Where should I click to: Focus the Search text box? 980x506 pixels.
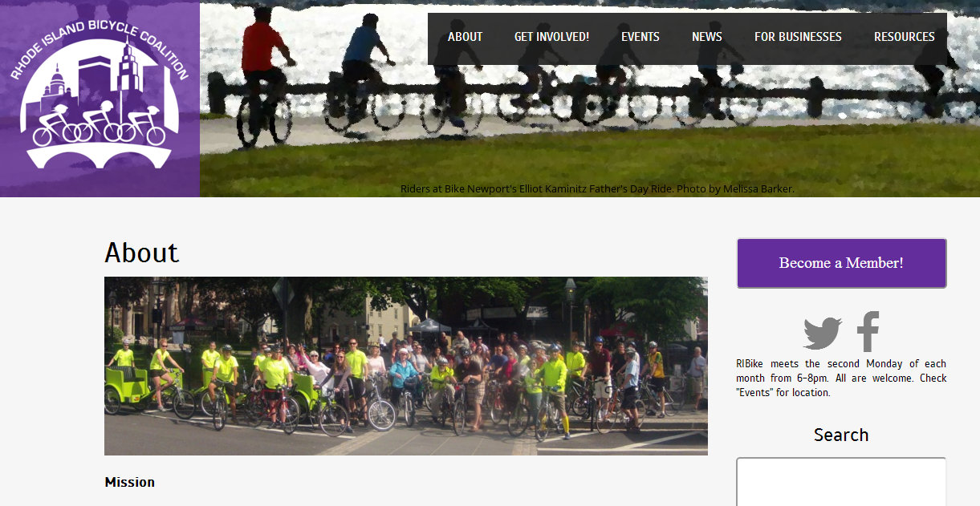point(841,481)
